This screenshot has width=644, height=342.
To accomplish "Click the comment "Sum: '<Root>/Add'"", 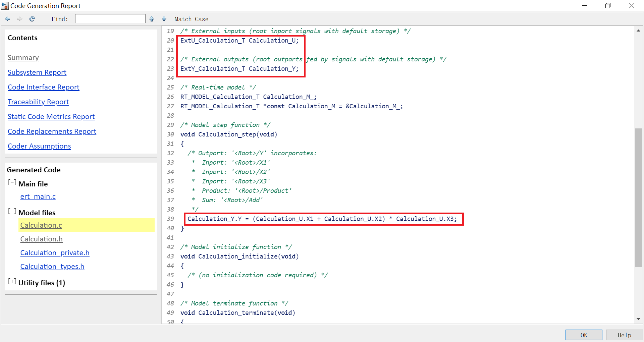I will 232,200.
